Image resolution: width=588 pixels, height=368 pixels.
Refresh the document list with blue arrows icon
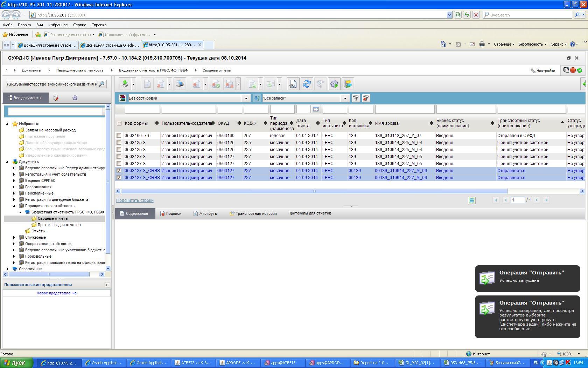click(x=307, y=84)
